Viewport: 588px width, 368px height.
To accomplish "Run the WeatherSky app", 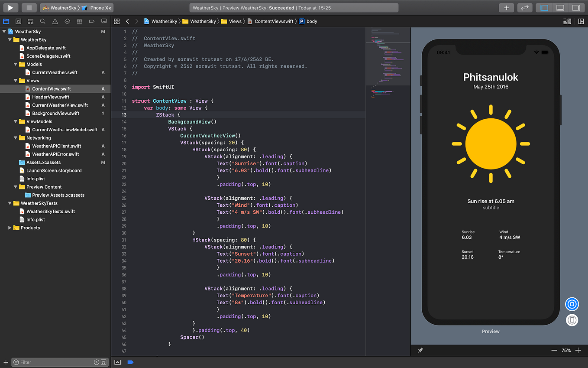I will (x=10, y=7).
